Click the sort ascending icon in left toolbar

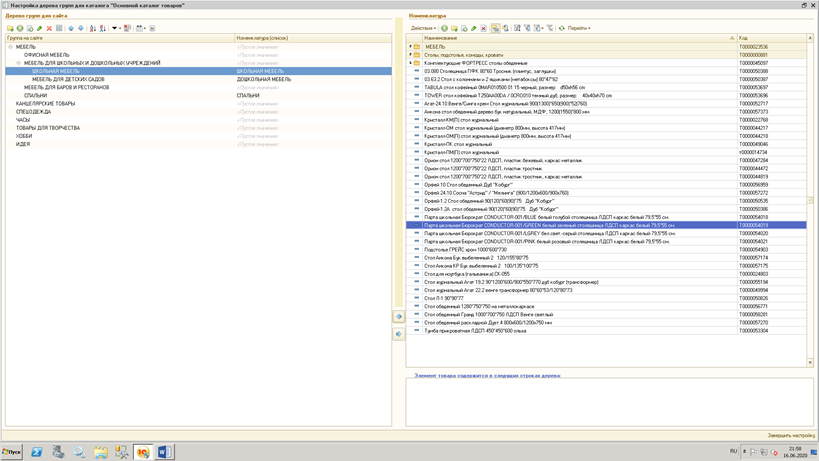pyautogui.click(x=93, y=28)
